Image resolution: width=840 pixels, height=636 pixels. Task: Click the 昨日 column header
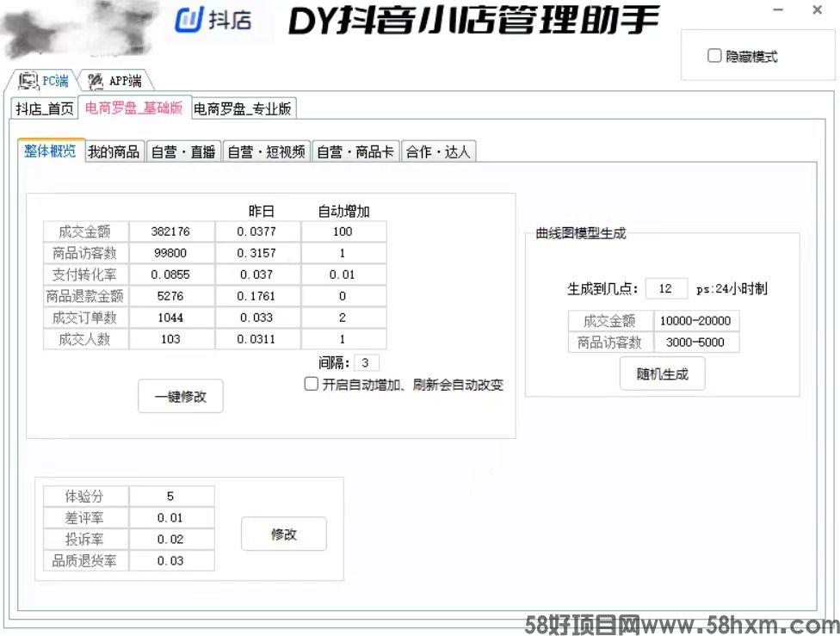(261, 211)
